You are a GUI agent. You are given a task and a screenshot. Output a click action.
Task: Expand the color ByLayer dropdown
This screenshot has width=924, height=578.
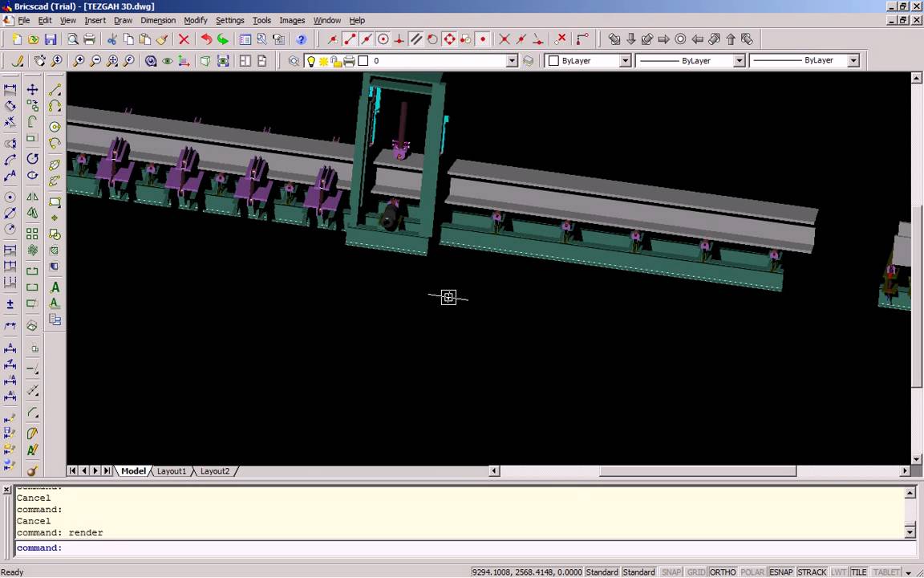[x=626, y=61]
